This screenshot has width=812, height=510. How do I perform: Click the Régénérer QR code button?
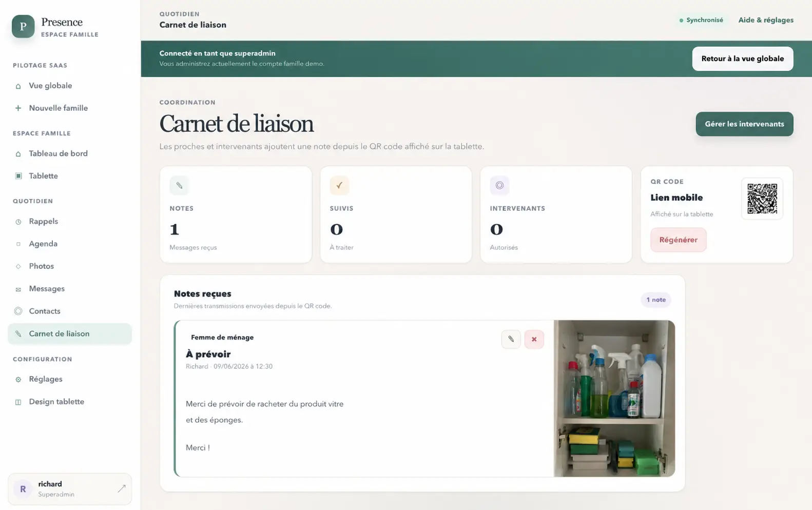(x=678, y=240)
